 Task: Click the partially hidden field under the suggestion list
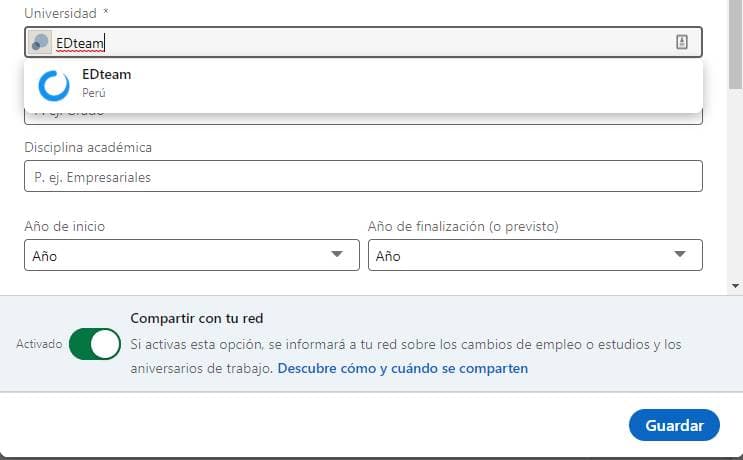point(363,118)
